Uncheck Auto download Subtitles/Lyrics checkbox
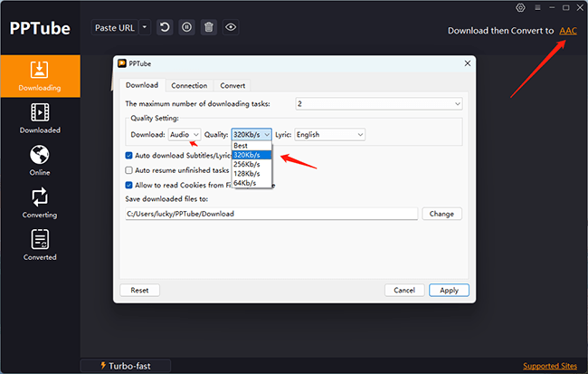 tap(129, 156)
